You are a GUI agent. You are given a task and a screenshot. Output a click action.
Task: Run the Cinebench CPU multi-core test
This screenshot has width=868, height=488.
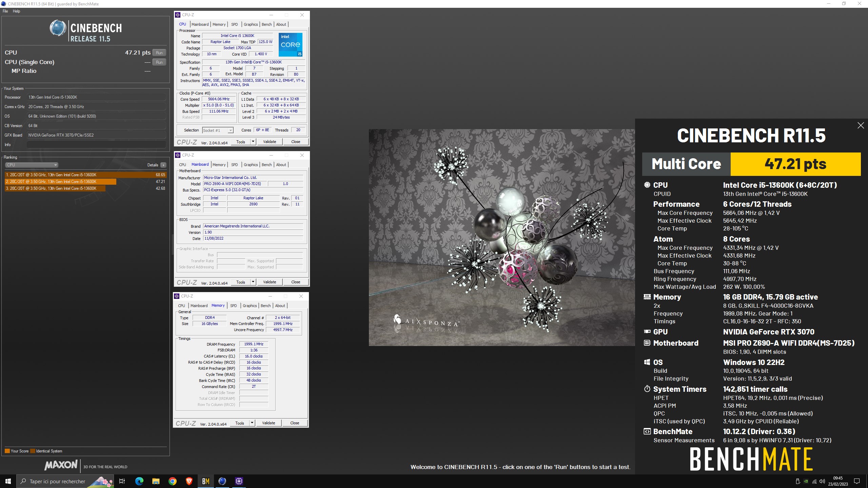(159, 53)
